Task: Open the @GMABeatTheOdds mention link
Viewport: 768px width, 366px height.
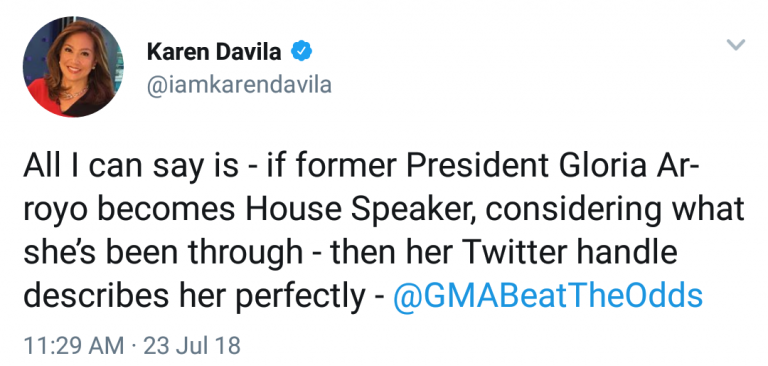Action: coord(548,296)
